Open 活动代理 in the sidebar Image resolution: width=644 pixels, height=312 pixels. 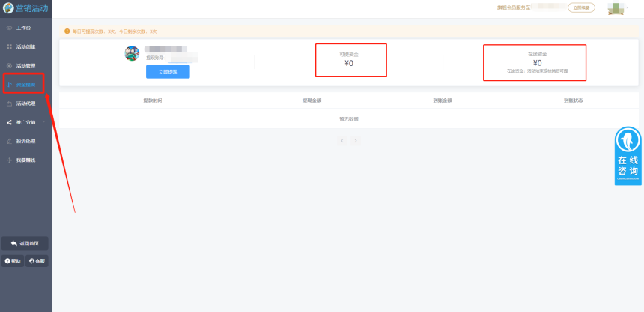tap(25, 103)
